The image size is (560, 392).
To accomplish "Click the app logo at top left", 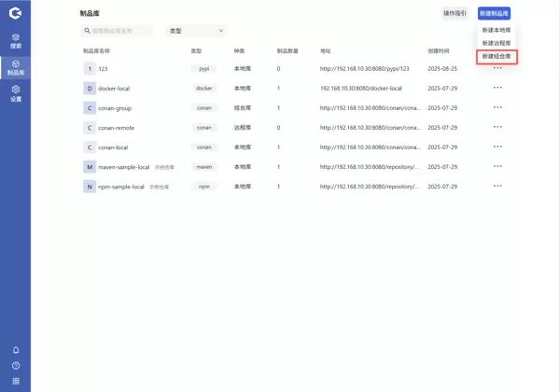I will pos(15,13).
